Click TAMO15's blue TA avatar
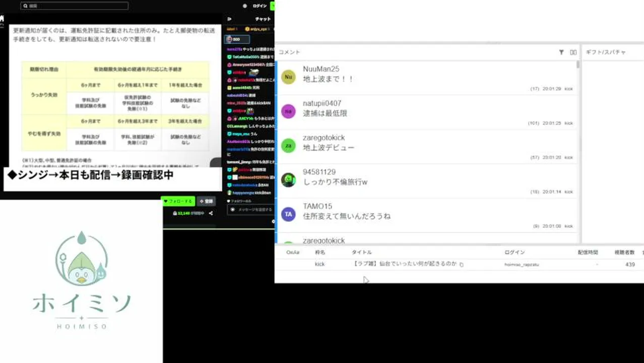Viewport: 644px width, 363px height. [x=288, y=214]
